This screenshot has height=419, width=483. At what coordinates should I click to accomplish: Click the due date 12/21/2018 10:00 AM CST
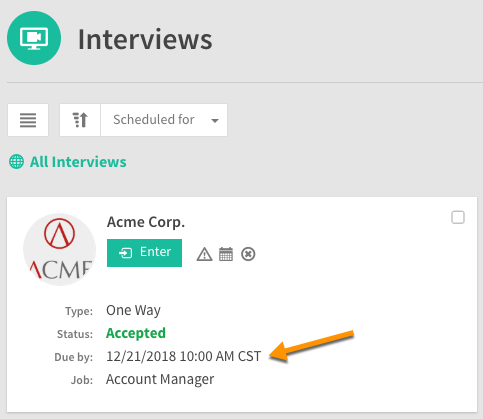[183, 356]
